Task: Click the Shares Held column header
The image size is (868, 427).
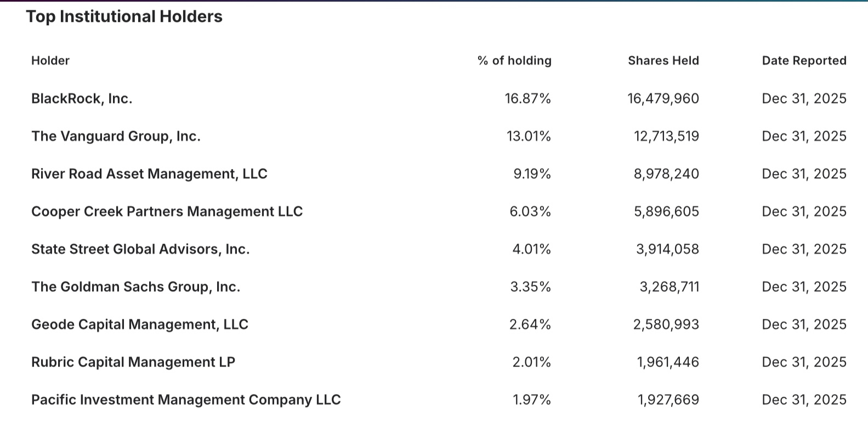Action: 663,61
